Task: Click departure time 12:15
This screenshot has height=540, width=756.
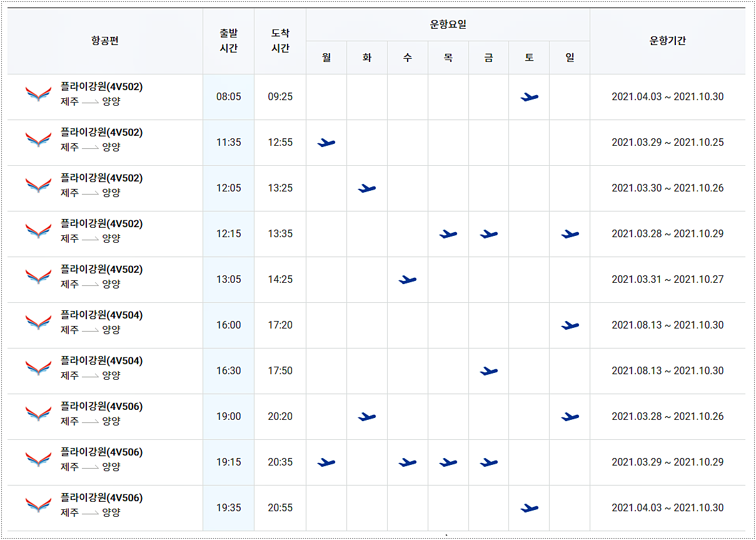Action: pyautogui.click(x=229, y=234)
